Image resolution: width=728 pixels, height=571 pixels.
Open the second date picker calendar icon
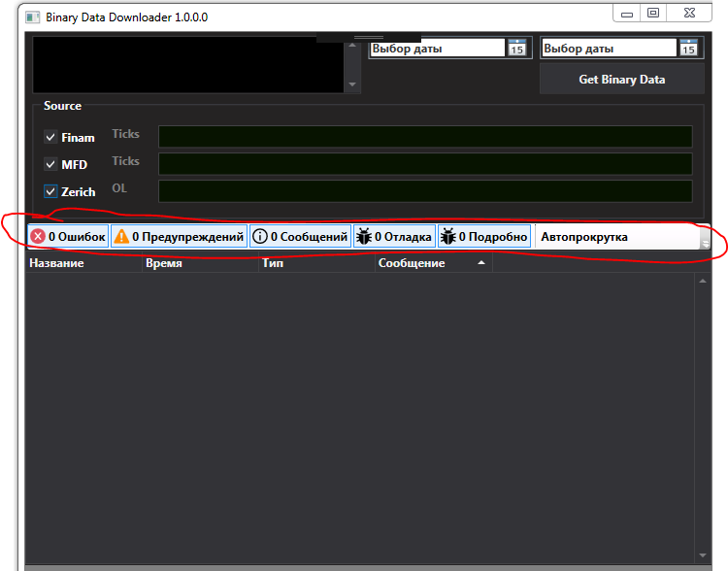coord(688,49)
